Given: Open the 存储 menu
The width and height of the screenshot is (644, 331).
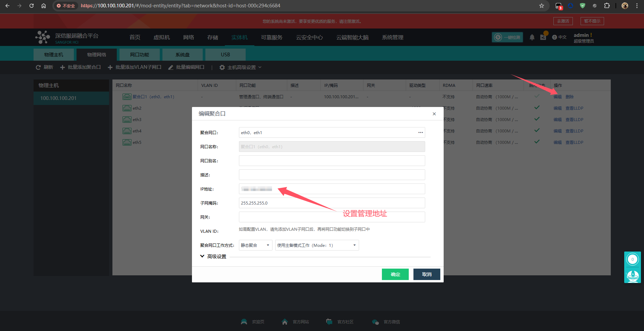Looking at the screenshot, I should 213,37.
